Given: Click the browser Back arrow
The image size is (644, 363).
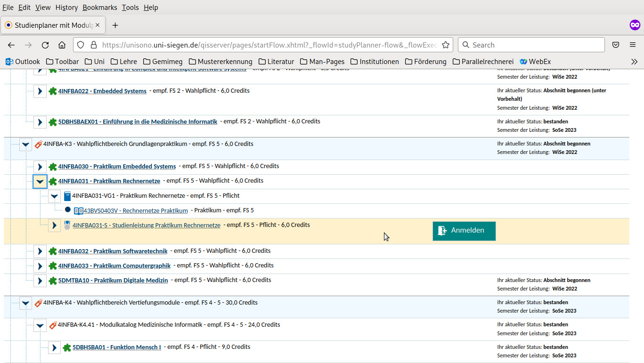Looking at the screenshot, I should (11, 45).
